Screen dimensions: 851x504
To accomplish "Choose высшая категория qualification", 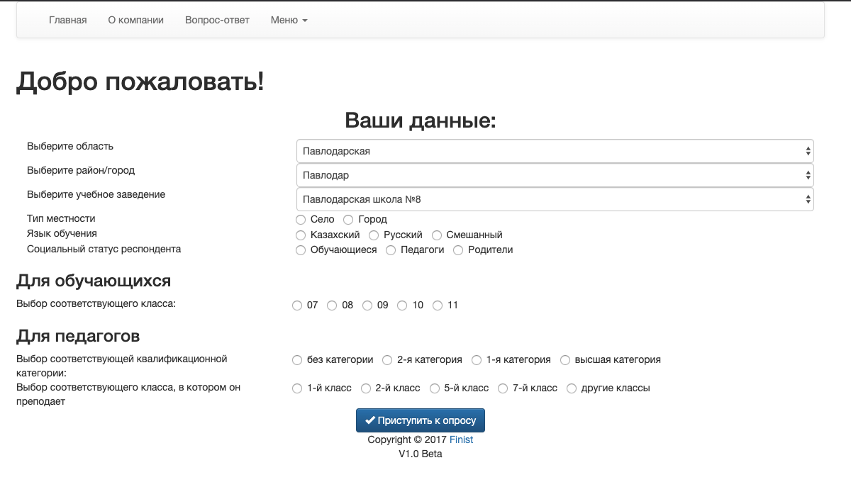I will pos(564,360).
